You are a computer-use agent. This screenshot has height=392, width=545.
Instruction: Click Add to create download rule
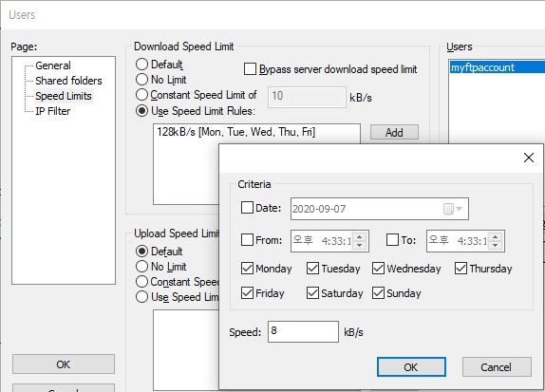394,132
